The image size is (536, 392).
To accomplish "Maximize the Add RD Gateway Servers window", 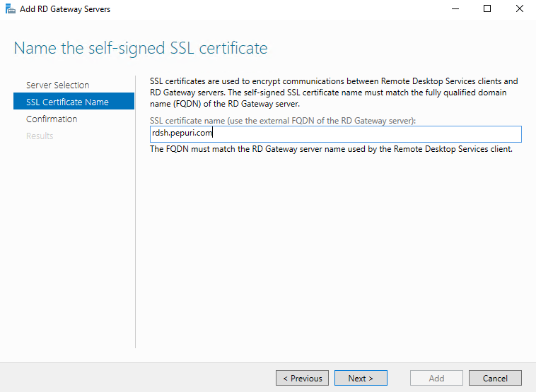I will 487,9.
